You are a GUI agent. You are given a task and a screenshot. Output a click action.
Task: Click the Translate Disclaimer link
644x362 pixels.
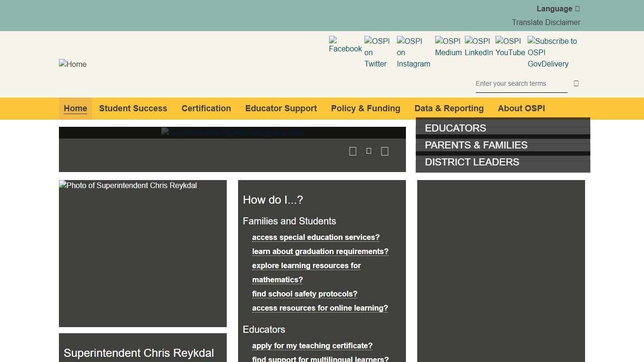tap(546, 22)
